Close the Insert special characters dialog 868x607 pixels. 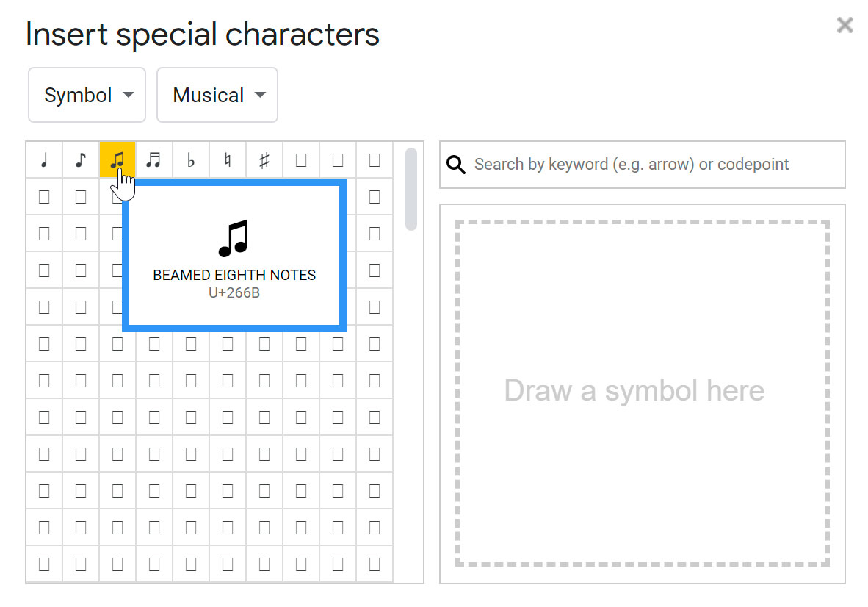coord(844,24)
